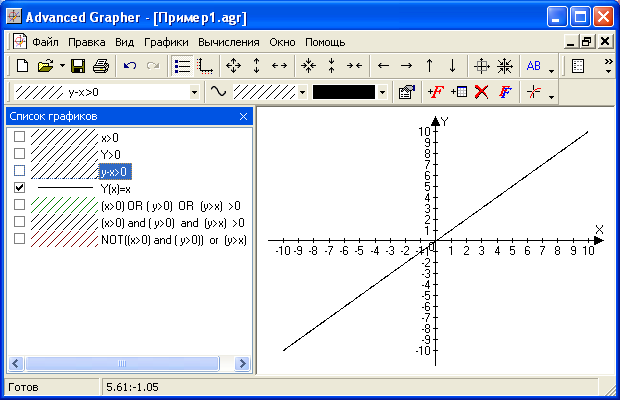
Task: Stretch the horizontal axis with the left-right arrow icon
Action: pos(279,66)
